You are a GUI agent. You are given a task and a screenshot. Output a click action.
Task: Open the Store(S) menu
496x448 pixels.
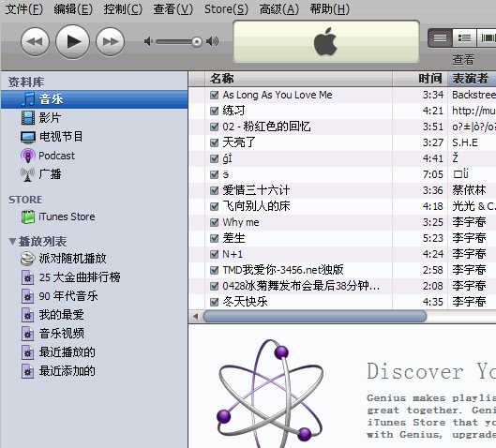click(x=226, y=8)
